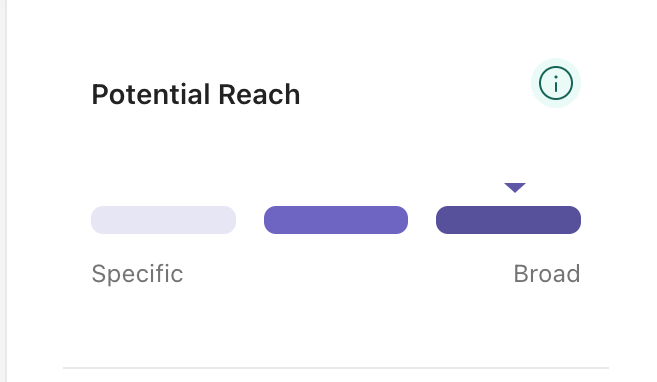Screen dimensions: 657x382
Task: Click the word "Reach" in the title
Action: [x=259, y=94]
